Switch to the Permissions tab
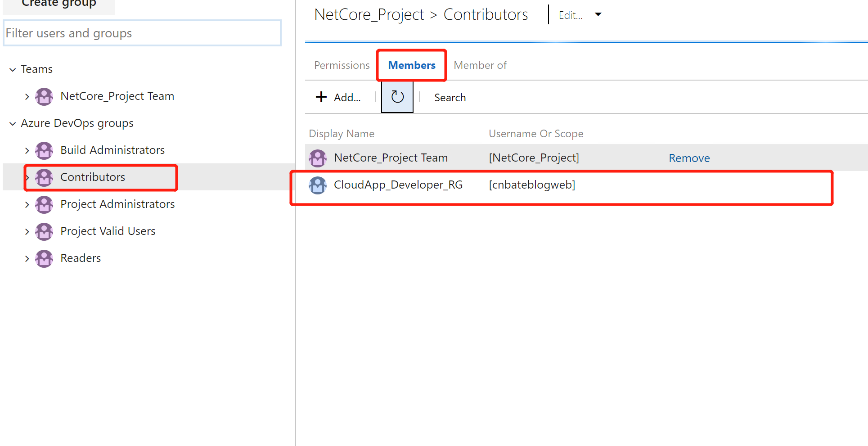868x446 pixels. pos(342,65)
